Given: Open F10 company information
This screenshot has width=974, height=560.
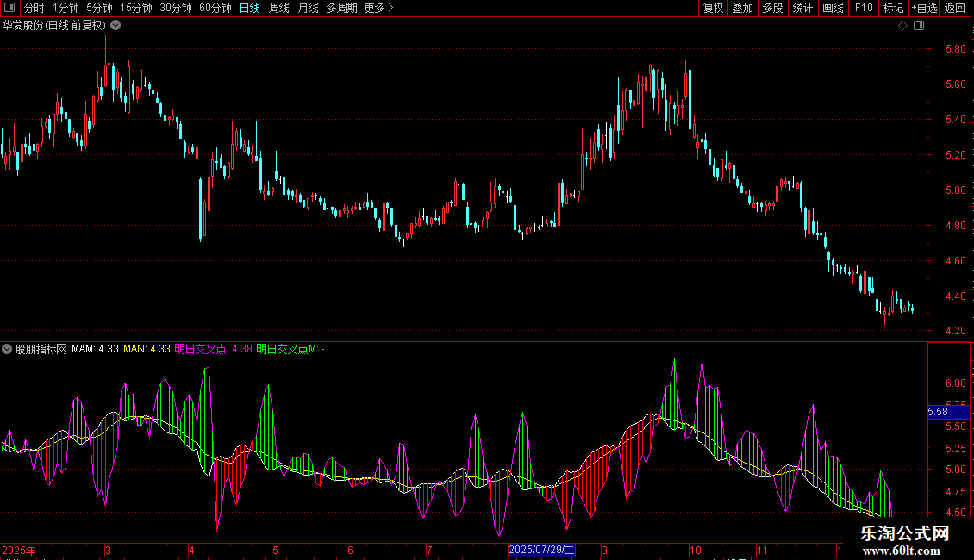Looking at the screenshot, I should click(864, 8).
